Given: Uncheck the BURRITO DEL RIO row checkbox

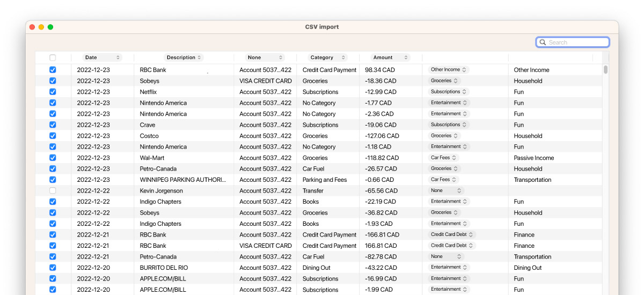Looking at the screenshot, I should point(53,268).
